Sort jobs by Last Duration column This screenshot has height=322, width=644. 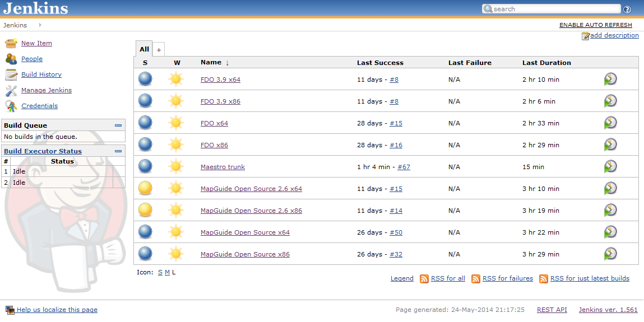(546, 63)
